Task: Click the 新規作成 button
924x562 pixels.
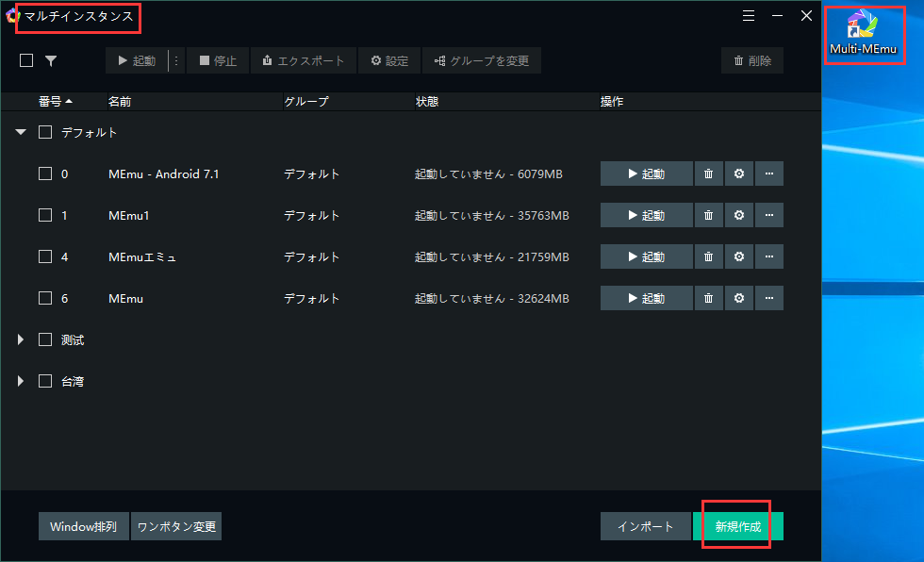Action: pos(737,526)
